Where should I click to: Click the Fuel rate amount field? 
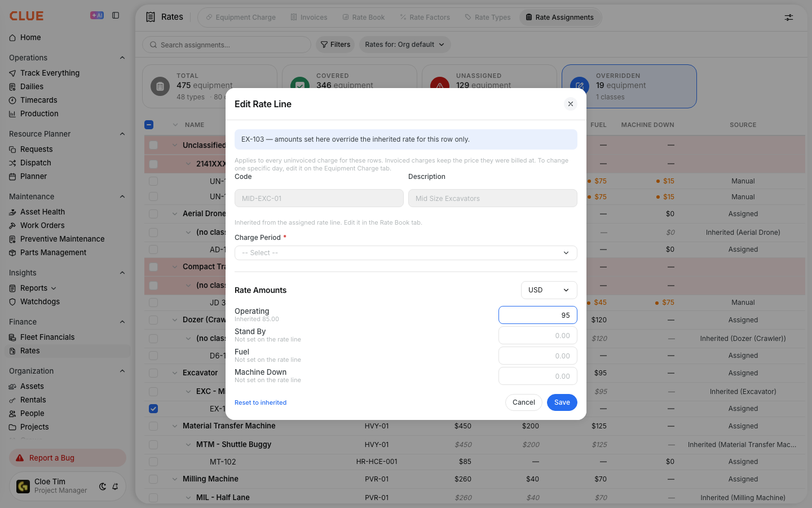(538, 356)
